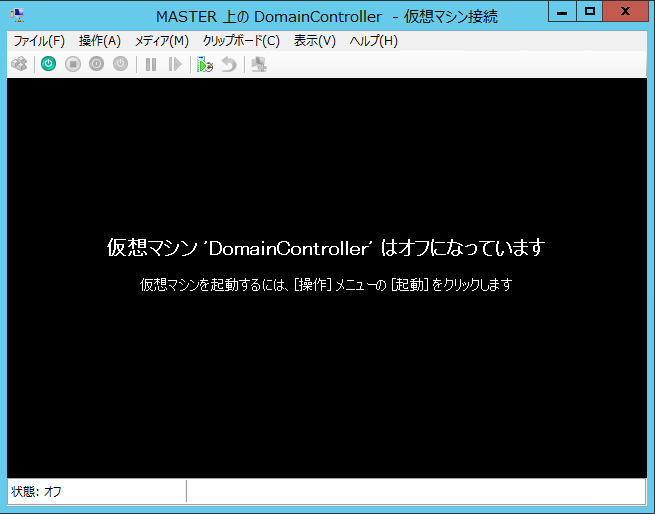Open the ファイル(F) menu
The height and width of the screenshot is (514, 655).
click(x=39, y=41)
